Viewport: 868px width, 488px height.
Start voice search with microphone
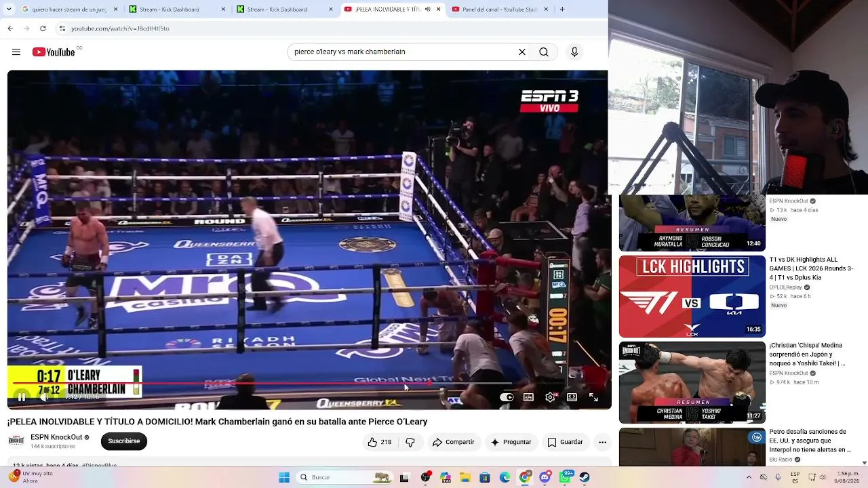coord(574,52)
